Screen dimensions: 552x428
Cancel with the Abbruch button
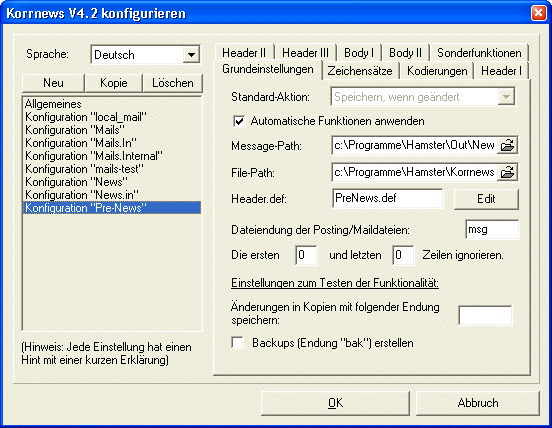click(478, 403)
